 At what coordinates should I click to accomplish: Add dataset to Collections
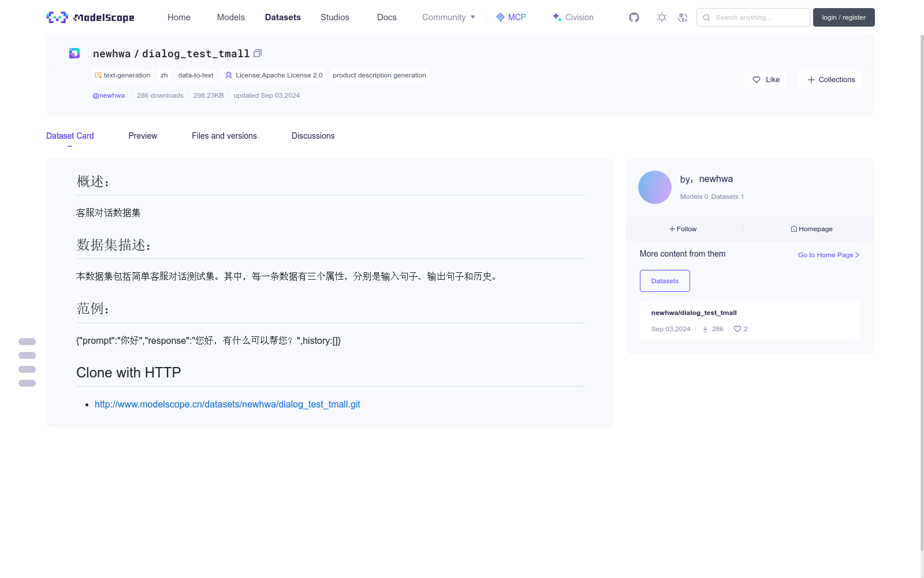click(830, 80)
